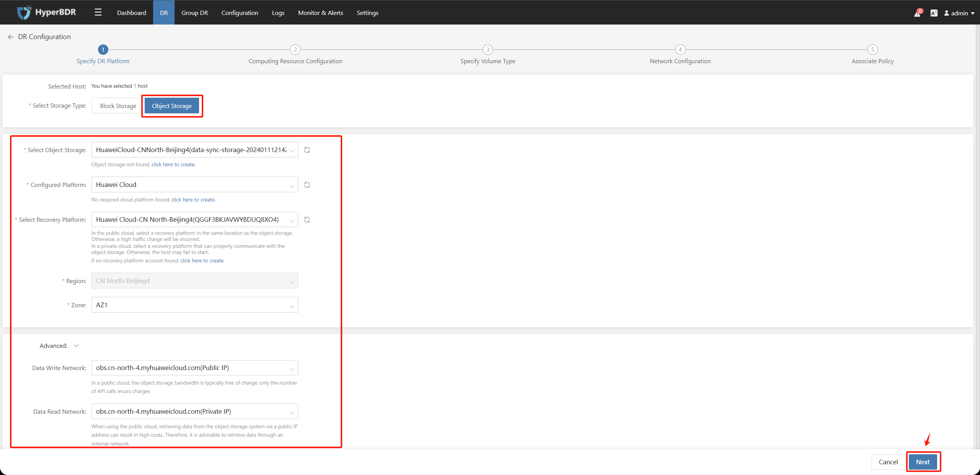The image size is (980, 475).
Task: Open the Select Recovery Platform dropdown
Action: [x=194, y=219]
